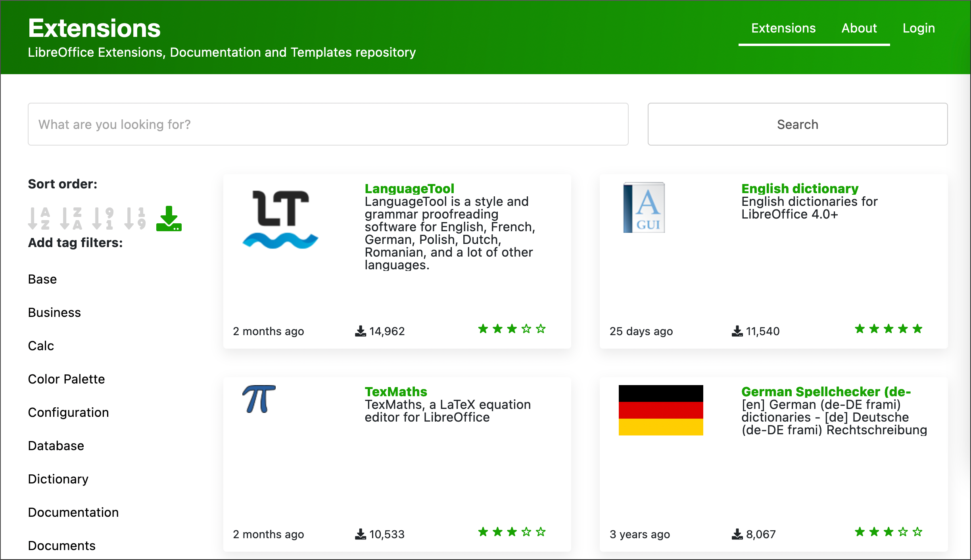This screenshot has height=560, width=971.
Task: Open the German flag image
Action: coord(661,410)
